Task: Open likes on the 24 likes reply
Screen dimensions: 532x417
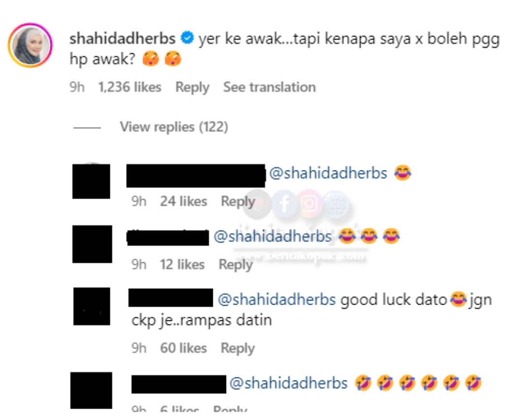Action: [184, 202]
